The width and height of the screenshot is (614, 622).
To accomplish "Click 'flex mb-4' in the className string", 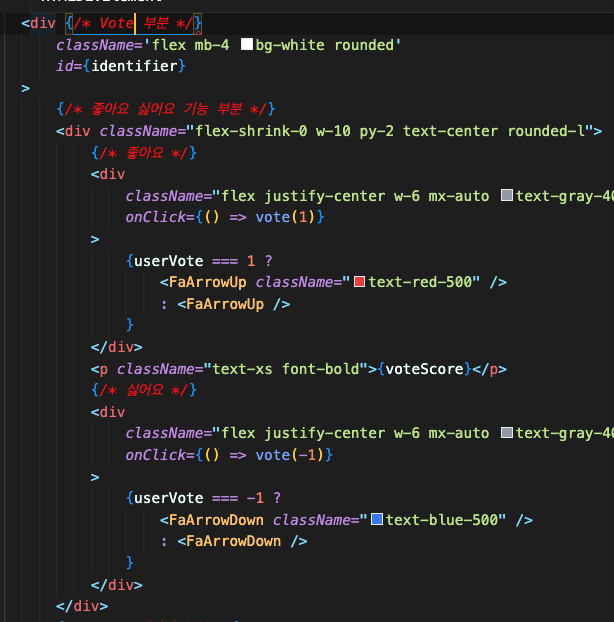I will pos(191,45).
